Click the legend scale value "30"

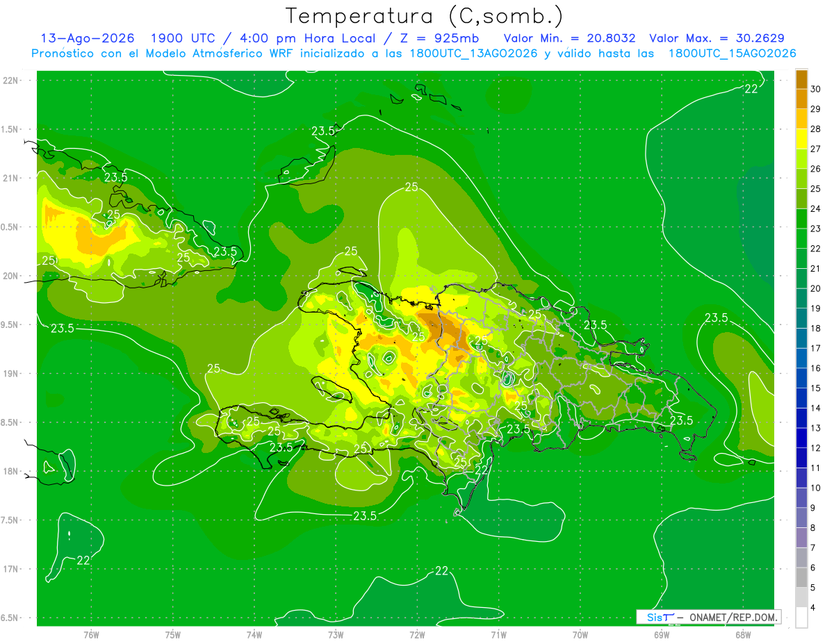pyautogui.click(x=816, y=90)
